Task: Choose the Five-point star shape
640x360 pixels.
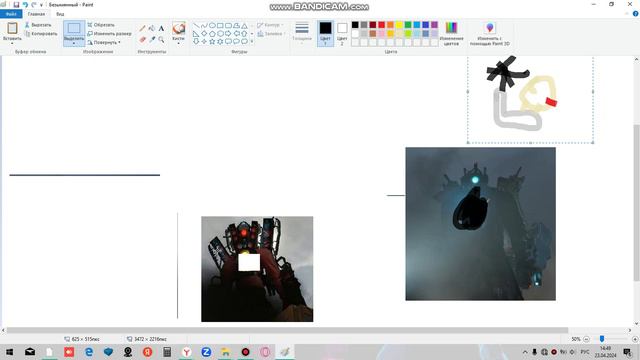Action: (x=212, y=42)
